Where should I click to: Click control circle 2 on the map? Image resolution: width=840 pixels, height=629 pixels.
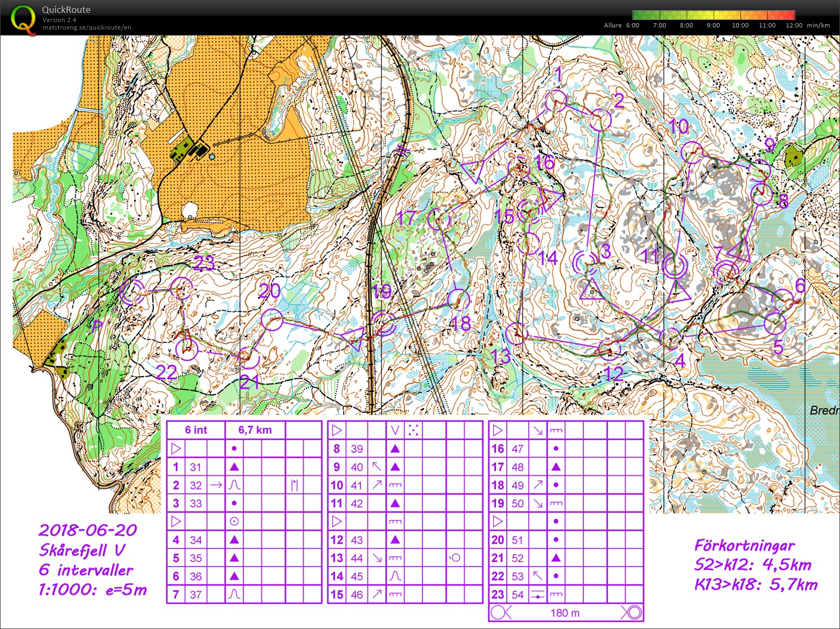(x=600, y=120)
